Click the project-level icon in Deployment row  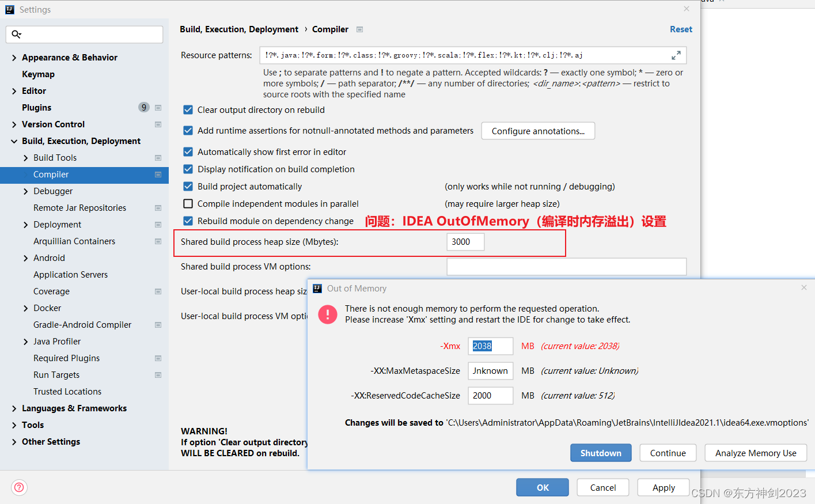[158, 225]
